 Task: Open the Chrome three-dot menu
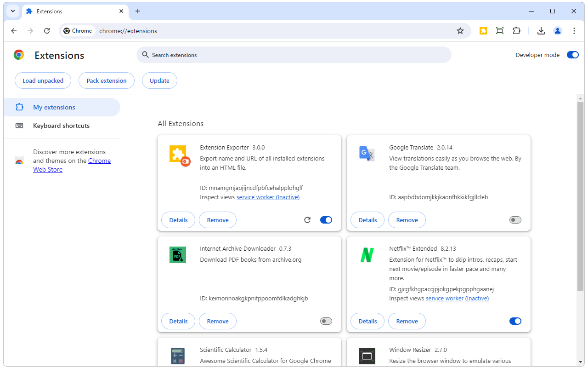(x=574, y=30)
